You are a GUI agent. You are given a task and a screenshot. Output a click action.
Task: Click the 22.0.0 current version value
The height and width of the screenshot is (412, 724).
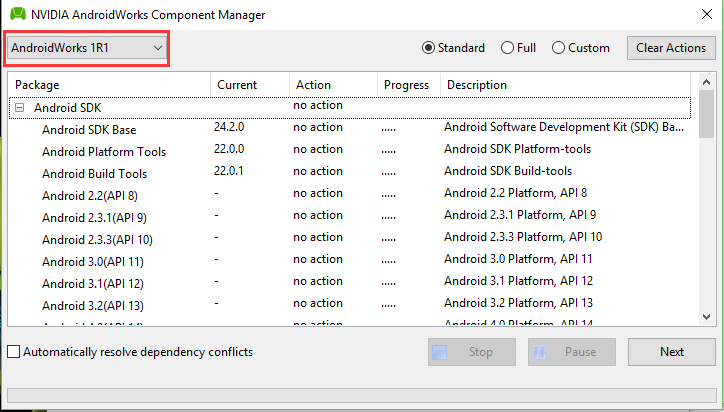pyautogui.click(x=229, y=149)
